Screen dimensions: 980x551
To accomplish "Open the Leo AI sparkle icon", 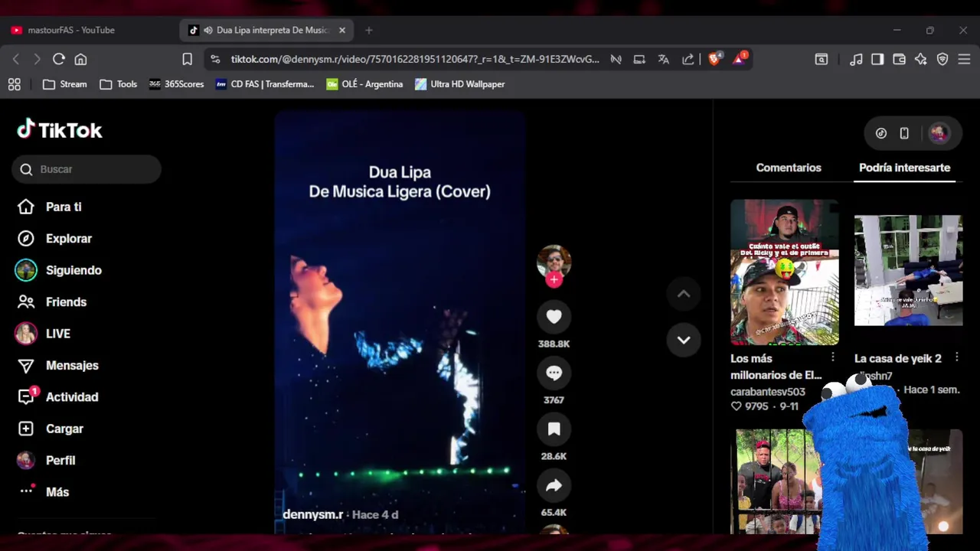I will 921,59.
